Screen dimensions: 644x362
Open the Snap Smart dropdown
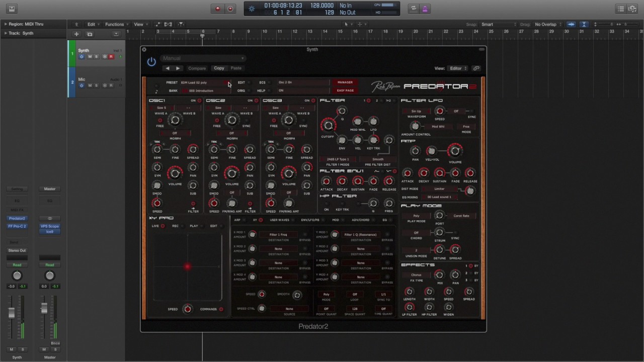point(498,24)
